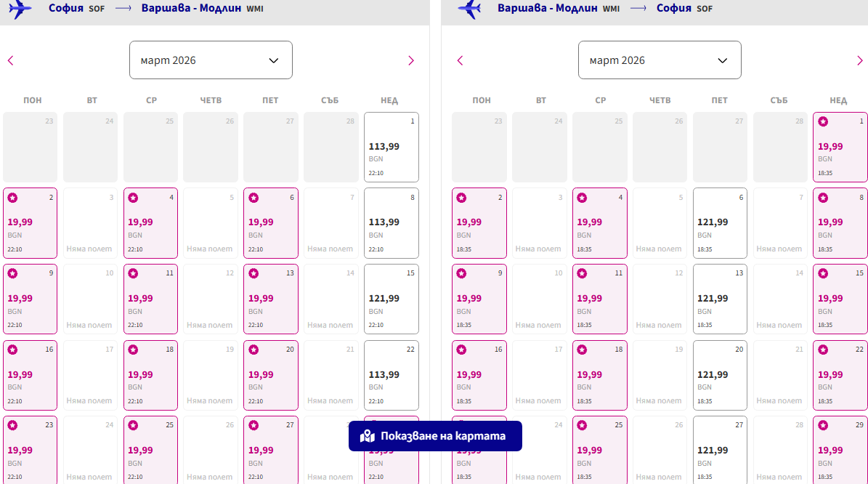Screen dimensions: 868x484
Task: Go to next month in outbound calendar
Action: [x=411, y=60]
